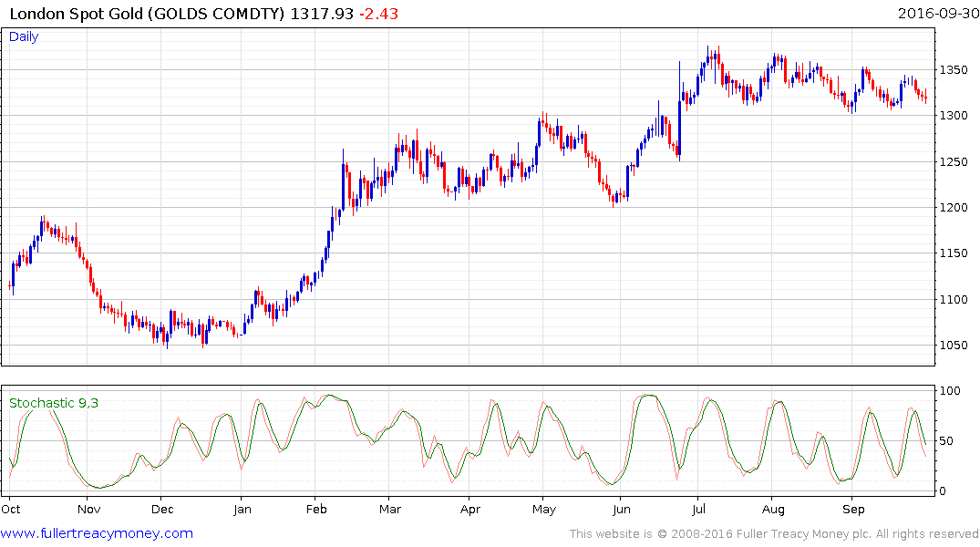Image resolution: width=980 pixels, height=547 pixels.
Task: Click the Sep month label
Action: tap(853, 509)
